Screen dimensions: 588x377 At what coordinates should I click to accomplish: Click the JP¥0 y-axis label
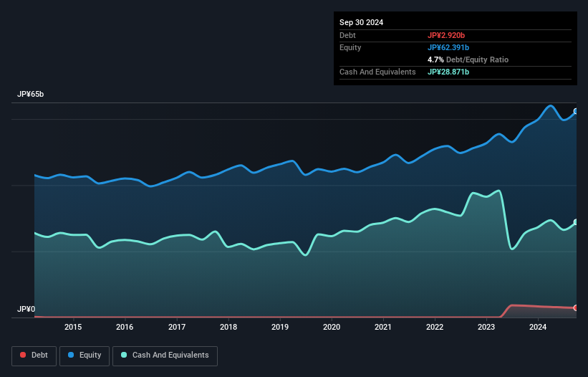[26, 309]
